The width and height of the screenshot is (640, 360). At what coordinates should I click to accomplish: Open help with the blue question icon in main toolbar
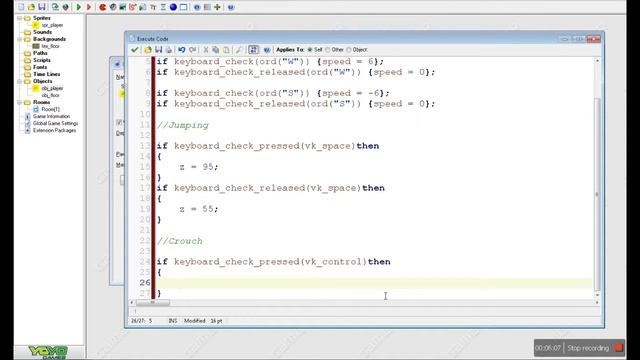[x=231, y=7]
